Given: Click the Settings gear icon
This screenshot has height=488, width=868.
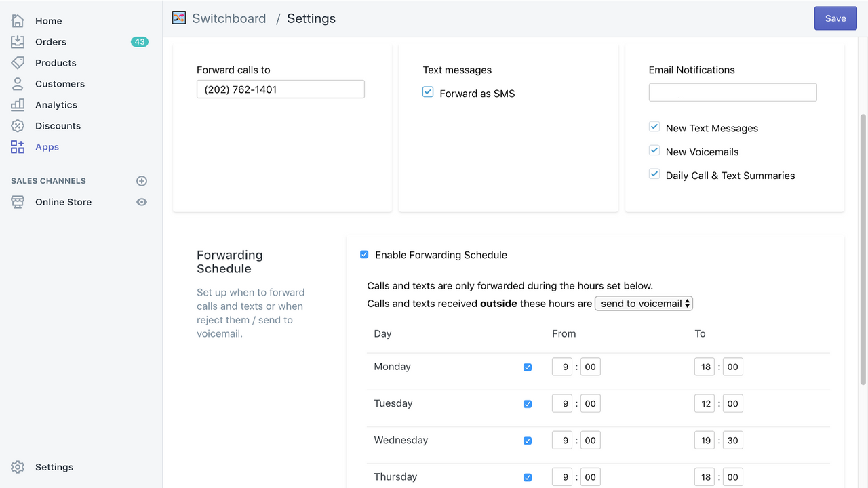Looking at the screenshot, I should click(x=18, y=467).
